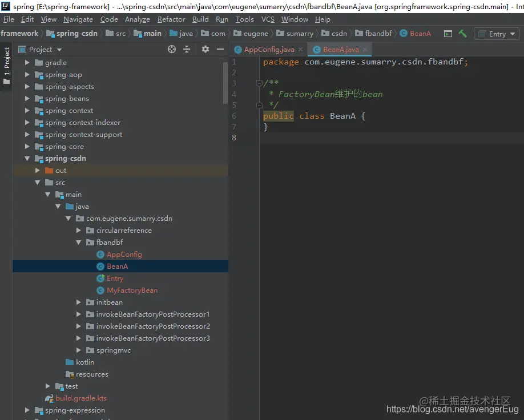Expand the springmvc package
Image resolution: width=524 pixels, height=420 pixels.
point(79,350)
